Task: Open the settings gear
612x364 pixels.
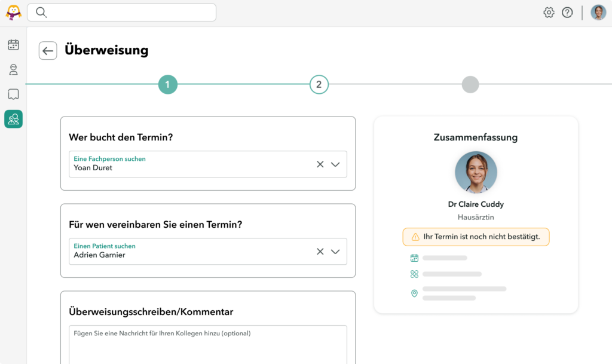Action: click(549, 12)
